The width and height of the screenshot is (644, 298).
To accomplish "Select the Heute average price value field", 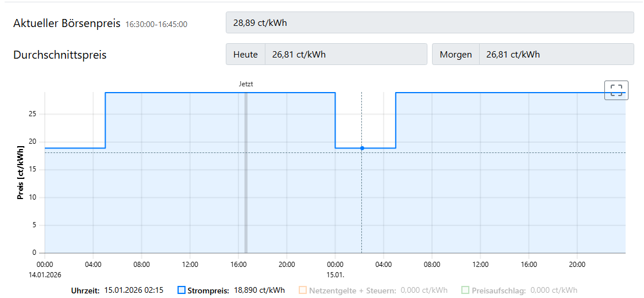I will coord(345,55).
